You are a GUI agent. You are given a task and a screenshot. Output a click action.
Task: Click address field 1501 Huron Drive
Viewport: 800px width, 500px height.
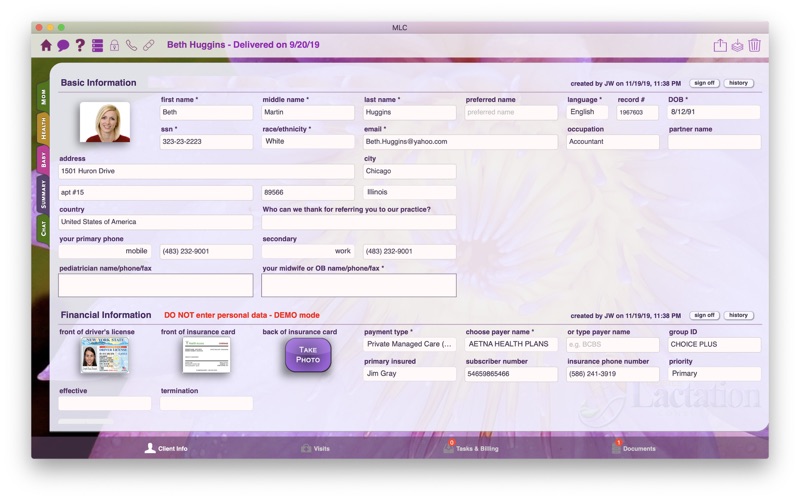click(x=207, y=171)
